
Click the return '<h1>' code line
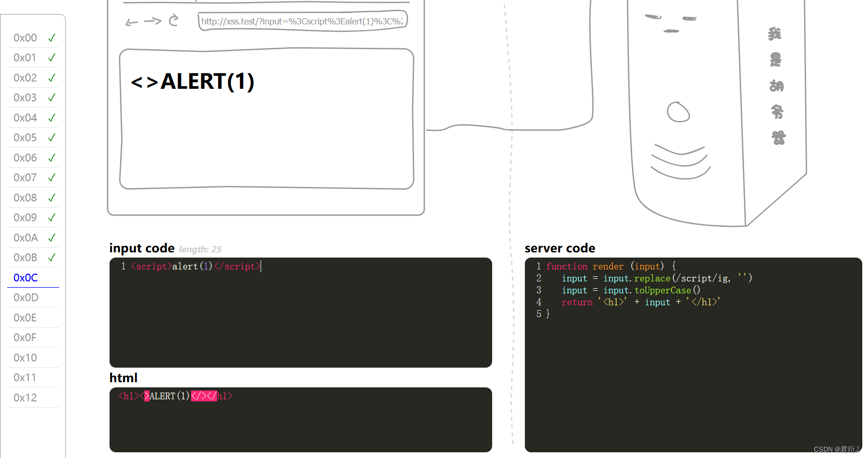coord(641,302)
